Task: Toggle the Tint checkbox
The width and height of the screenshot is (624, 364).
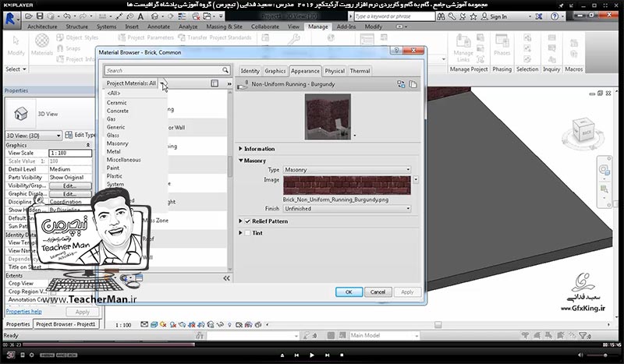Action: (247, 233)
